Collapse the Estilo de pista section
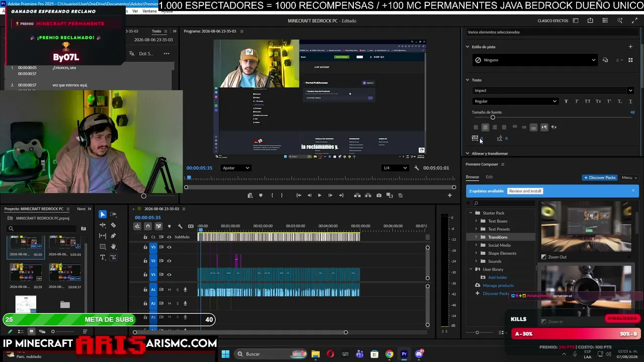Screen dimensions: 644x362 [x=467, y=47]
